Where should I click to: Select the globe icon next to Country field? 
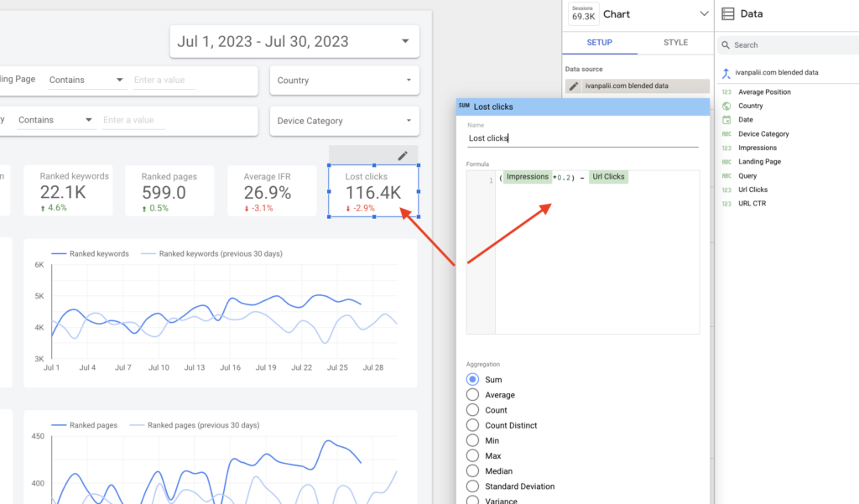[x=726, y=106]
